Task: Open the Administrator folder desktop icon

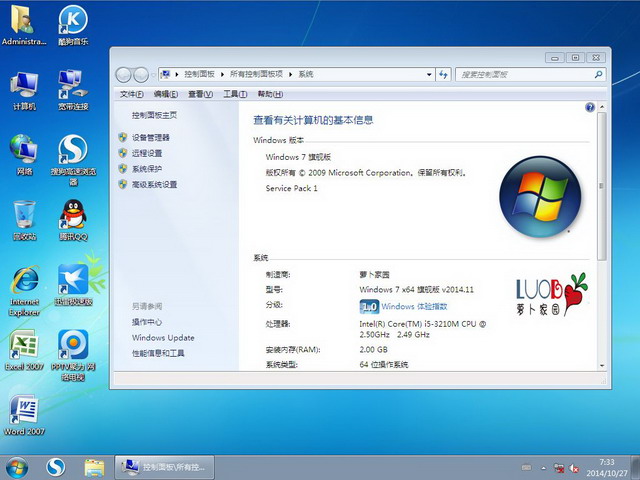Action: (24, 25)
